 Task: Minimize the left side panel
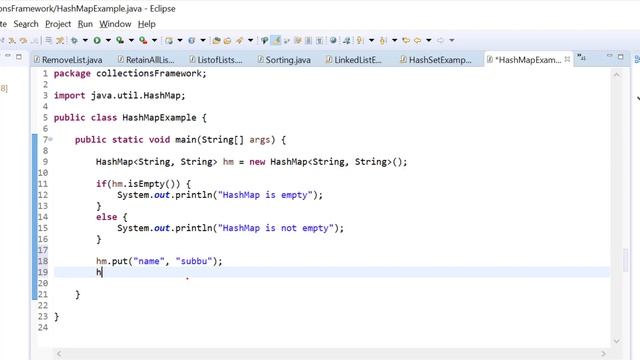click(x=8, y=56)
